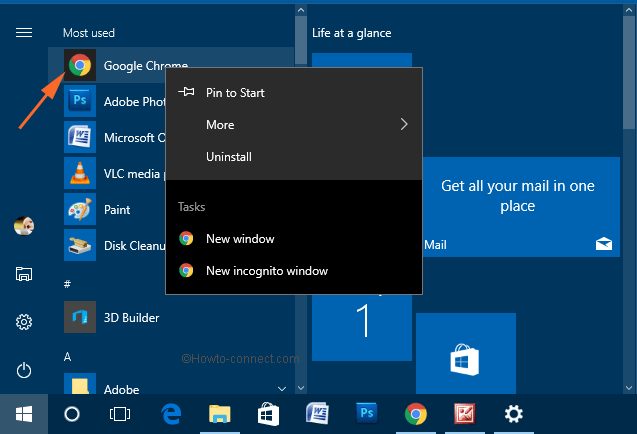Click the A letter group header
The image size is (637, 434).
click(67, 357)
